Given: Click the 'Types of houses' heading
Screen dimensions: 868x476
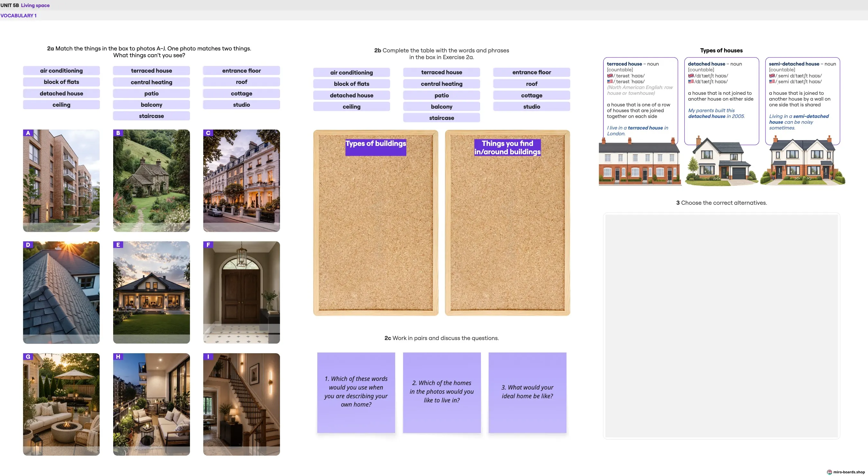Looking at the screenshot, I should 721,50.
